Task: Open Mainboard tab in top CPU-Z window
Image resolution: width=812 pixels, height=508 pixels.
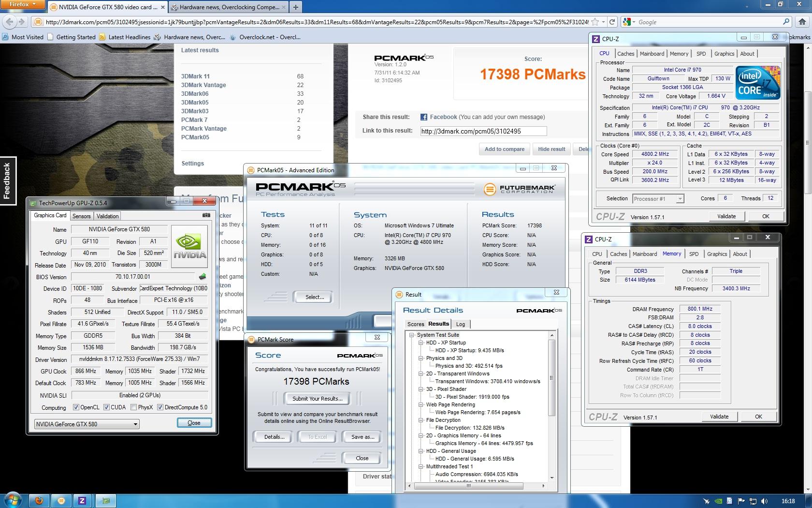Action: pos(652,54)
